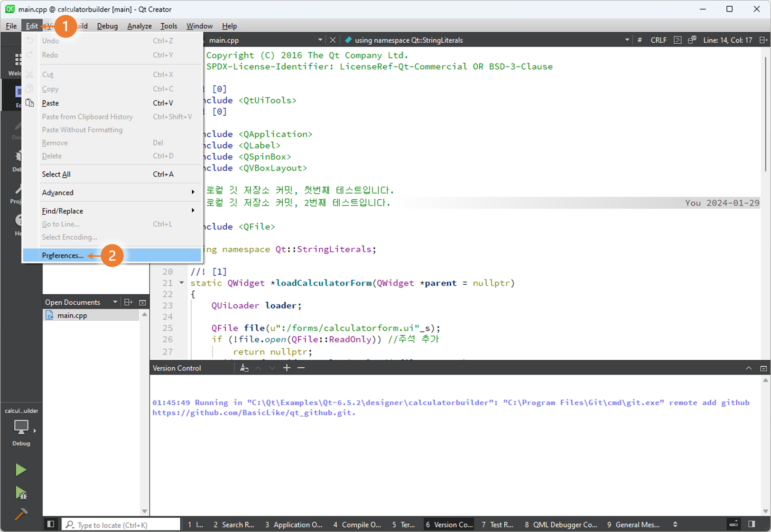Open the Open Documents pane type dropdown
The image size is (771, 532).
(115, 302)
